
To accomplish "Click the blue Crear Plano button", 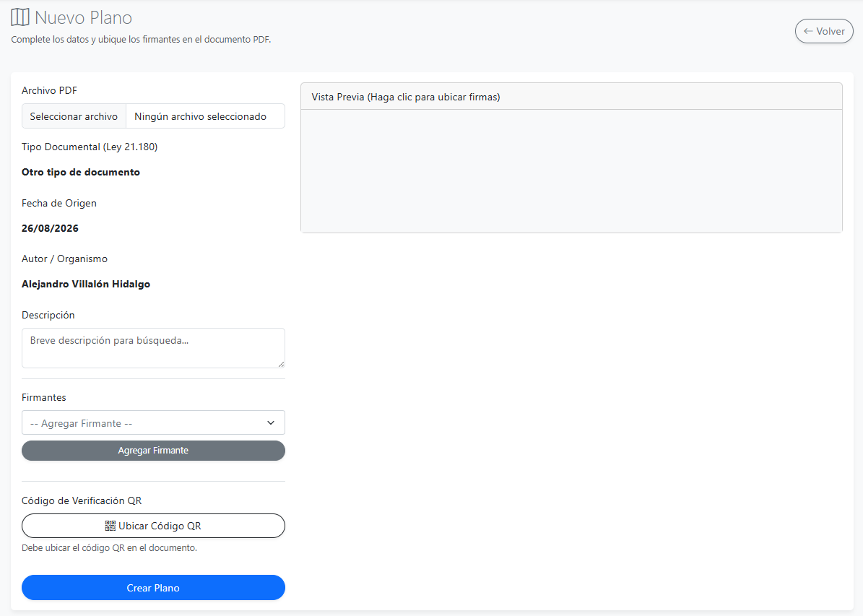I will [x=153, y=588].
